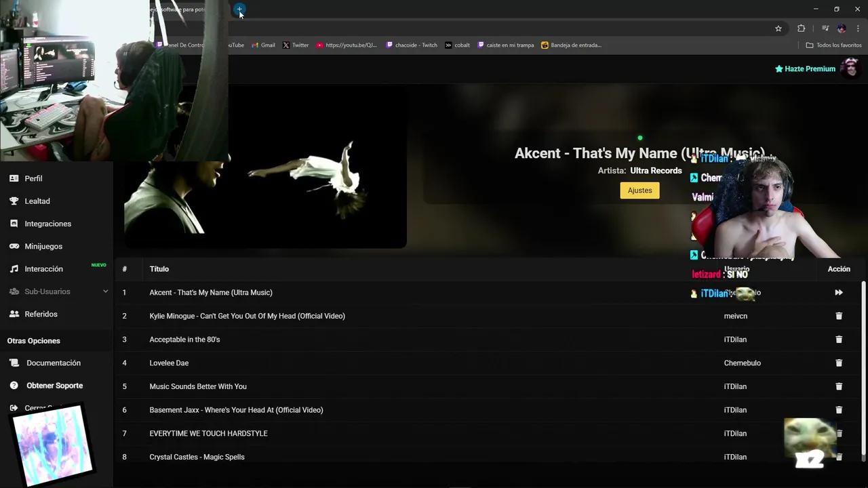Open Interacción in the sidebar

coord(43,269)
